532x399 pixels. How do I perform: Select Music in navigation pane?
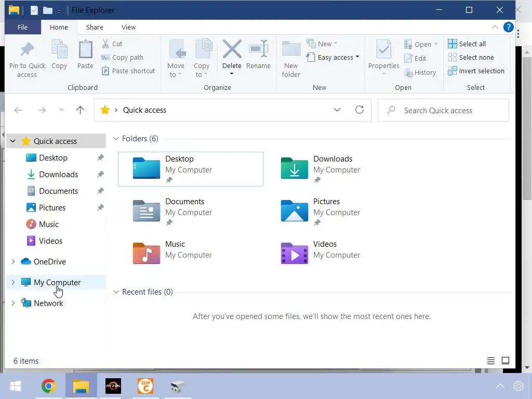[49, 224]
